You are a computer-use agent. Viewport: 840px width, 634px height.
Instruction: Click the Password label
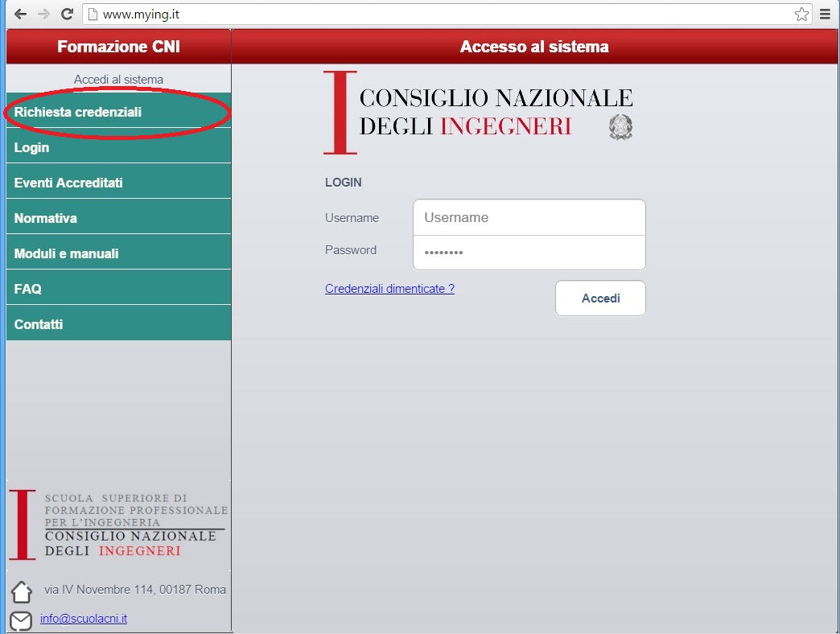click(351, 250)
